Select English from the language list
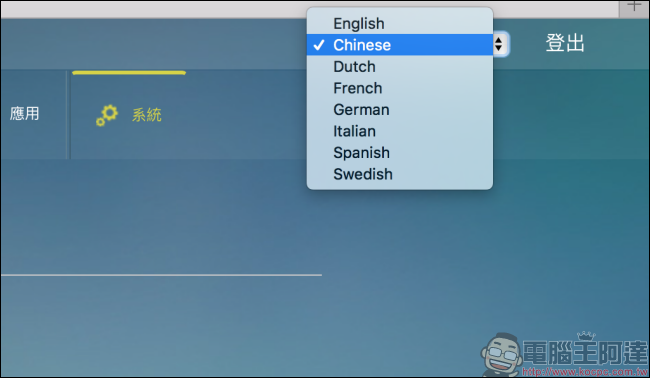Screen dimensions: 650x378 pos(400,24)
